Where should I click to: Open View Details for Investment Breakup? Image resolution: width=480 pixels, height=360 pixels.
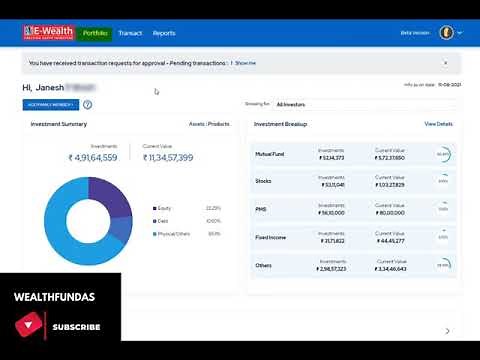coord(438,124)
